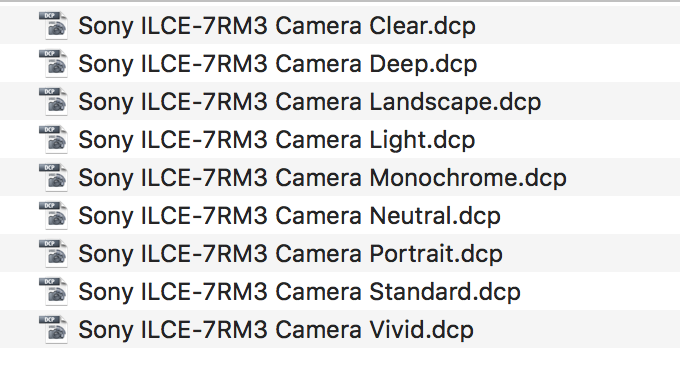Select file name Sony ILCE-7RM3 Camera Deep.dcp
The height and width of the screenshot is (374, 680).
coord(278,64)
